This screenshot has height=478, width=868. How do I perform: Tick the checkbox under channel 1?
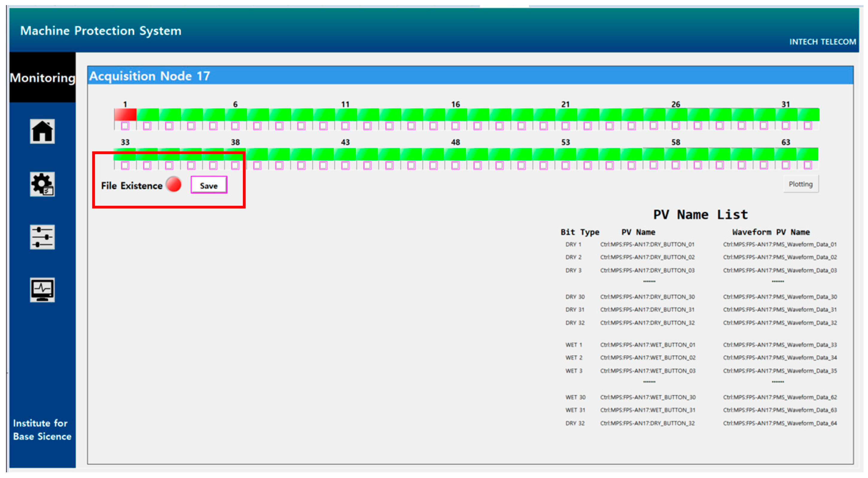click(125, 126)
